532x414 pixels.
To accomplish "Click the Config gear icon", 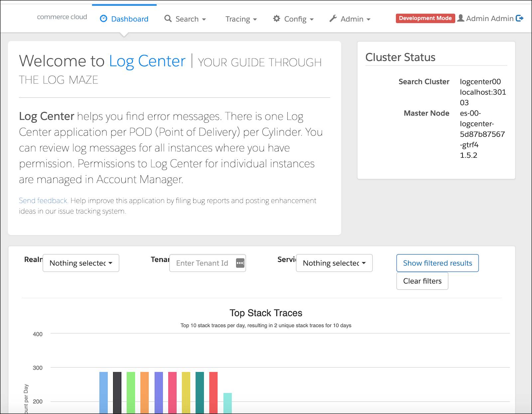I will (x=277, y=19).
